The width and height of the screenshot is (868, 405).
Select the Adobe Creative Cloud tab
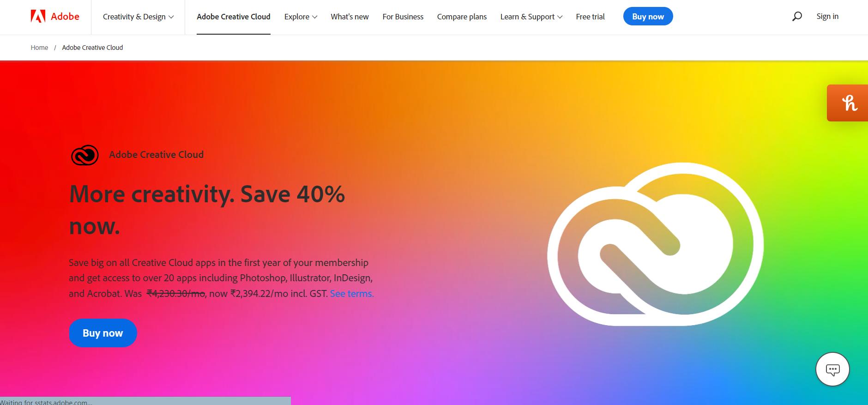click(x=234, y=17)
